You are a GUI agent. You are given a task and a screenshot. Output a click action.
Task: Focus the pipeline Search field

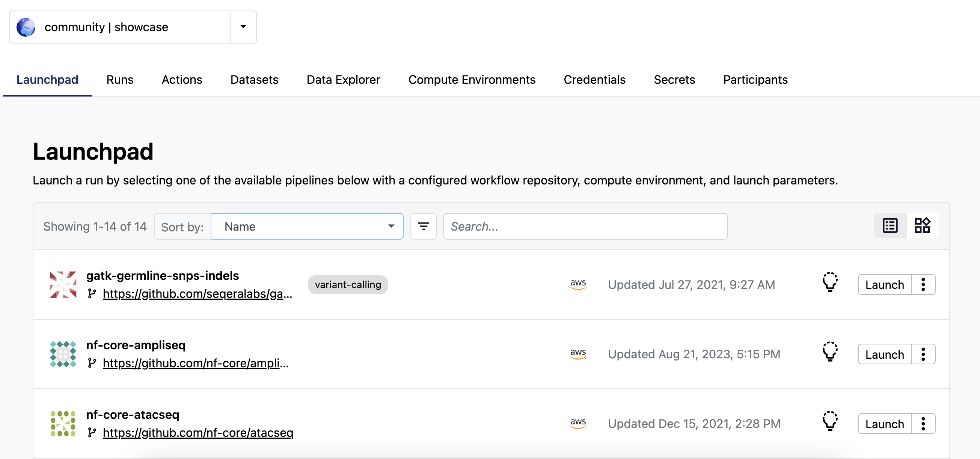tap(585, 226)
